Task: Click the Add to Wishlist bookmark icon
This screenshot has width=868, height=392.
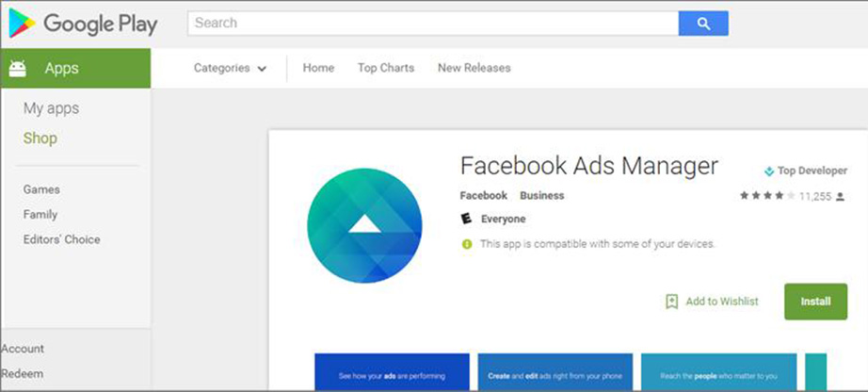Action: click(x=671, y=302)
